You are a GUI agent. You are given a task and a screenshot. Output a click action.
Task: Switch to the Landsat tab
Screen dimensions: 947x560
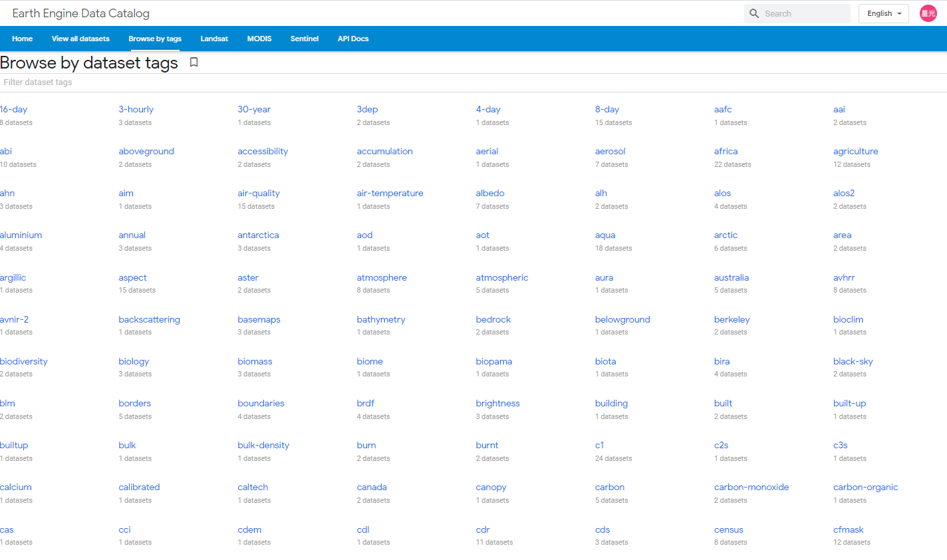214,39
